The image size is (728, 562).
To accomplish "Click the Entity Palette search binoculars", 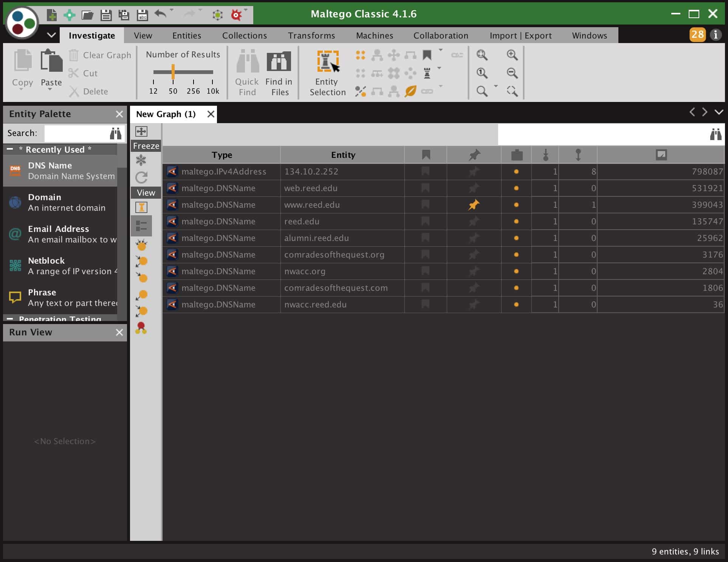I will pyautogui.click(x=116, y=133).
